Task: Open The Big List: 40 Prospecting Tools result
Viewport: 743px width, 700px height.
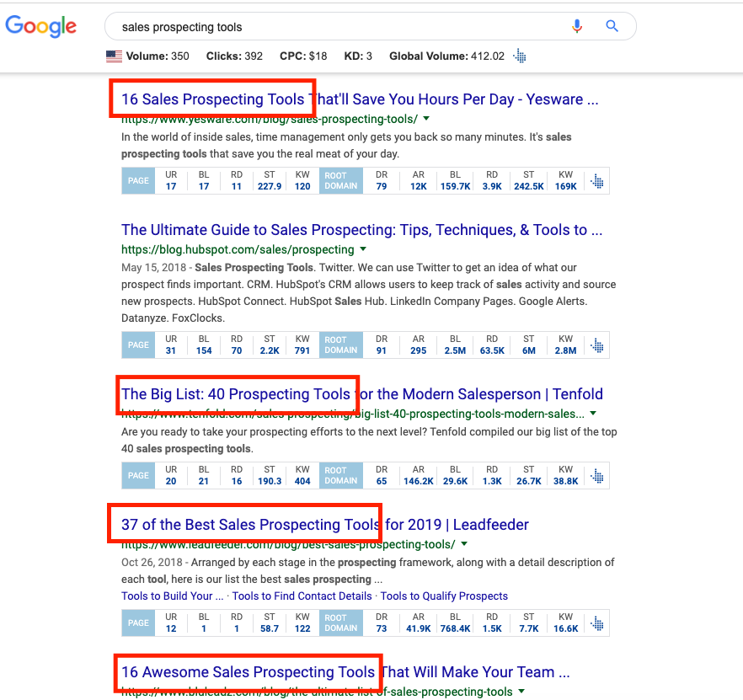Action: pos(362,394)
